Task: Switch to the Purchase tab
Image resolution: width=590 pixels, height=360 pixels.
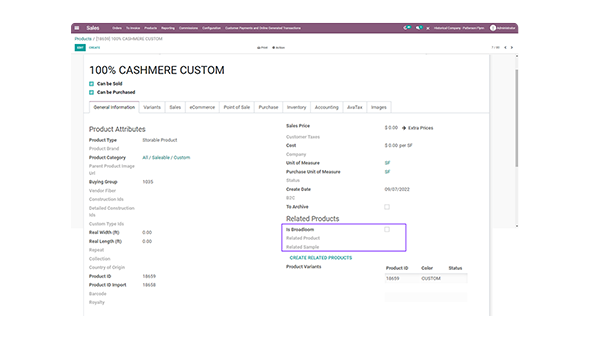Action: [268, 107]
